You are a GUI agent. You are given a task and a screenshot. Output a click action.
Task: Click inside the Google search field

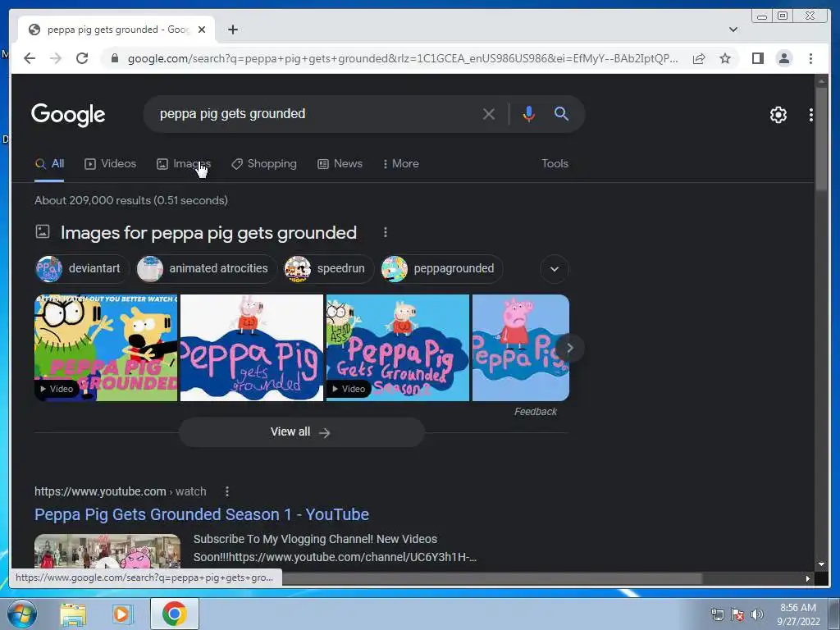[x=316, y=113]
